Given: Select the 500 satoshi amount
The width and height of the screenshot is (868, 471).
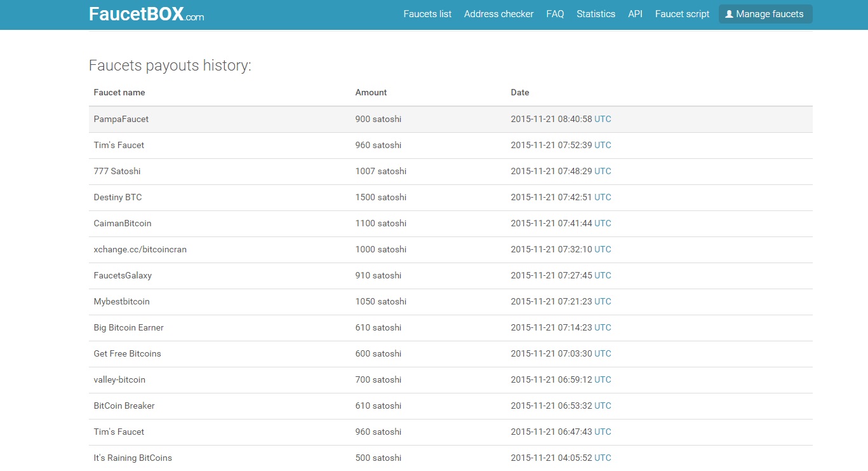Looking at the screenshot, I should pyautogui.click(x=378, y=458).
